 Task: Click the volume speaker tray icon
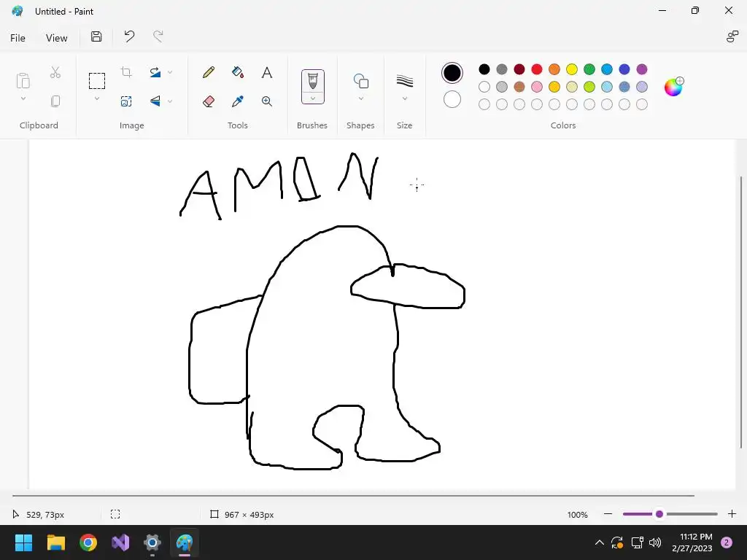pos(655,542)
